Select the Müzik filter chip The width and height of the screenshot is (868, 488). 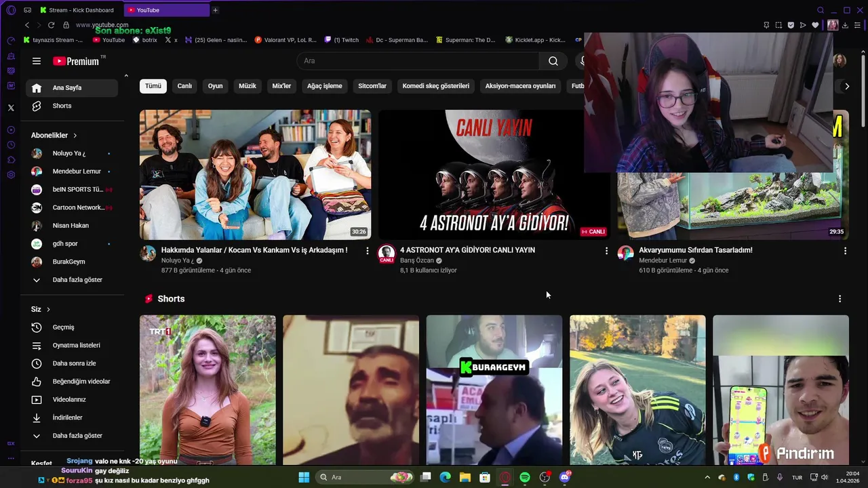point(248,86)
